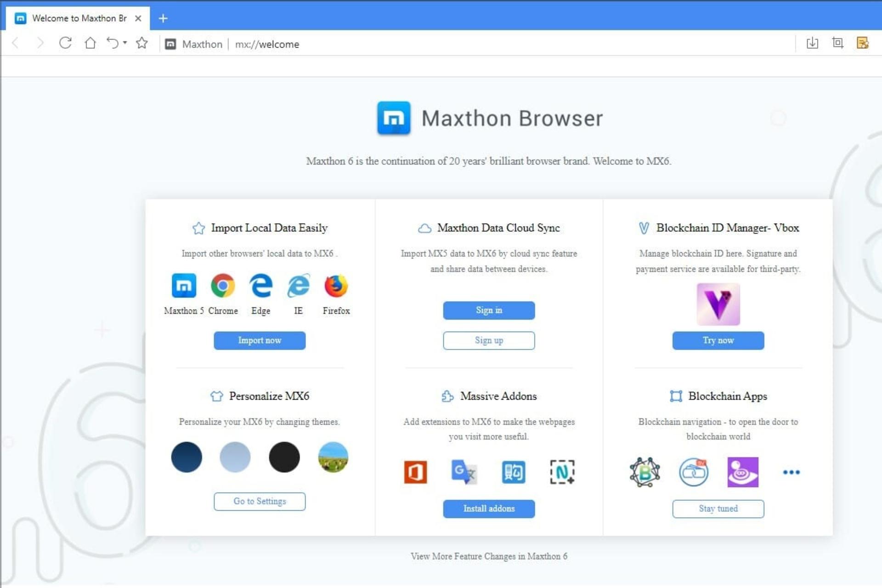This screenshot has width=882, height=588.
Task: Click the Vbox purple V logo
Action: pos(718,304)
